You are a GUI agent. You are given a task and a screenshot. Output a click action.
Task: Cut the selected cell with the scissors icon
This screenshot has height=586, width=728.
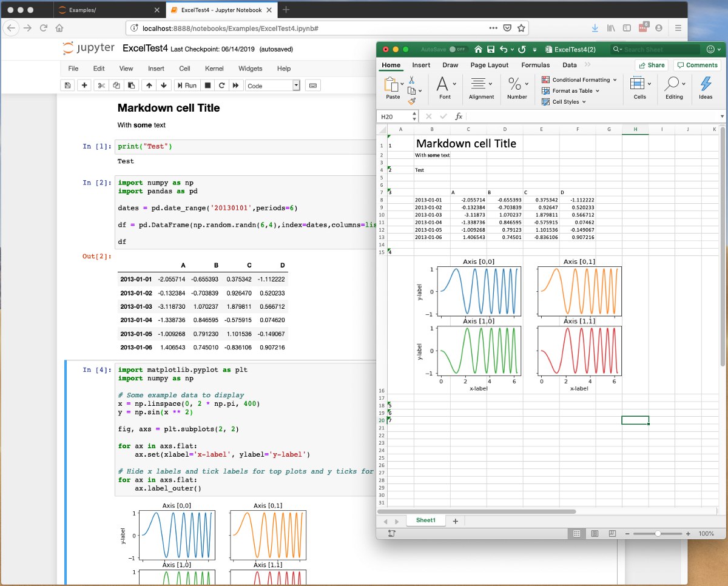coord(101,86)
